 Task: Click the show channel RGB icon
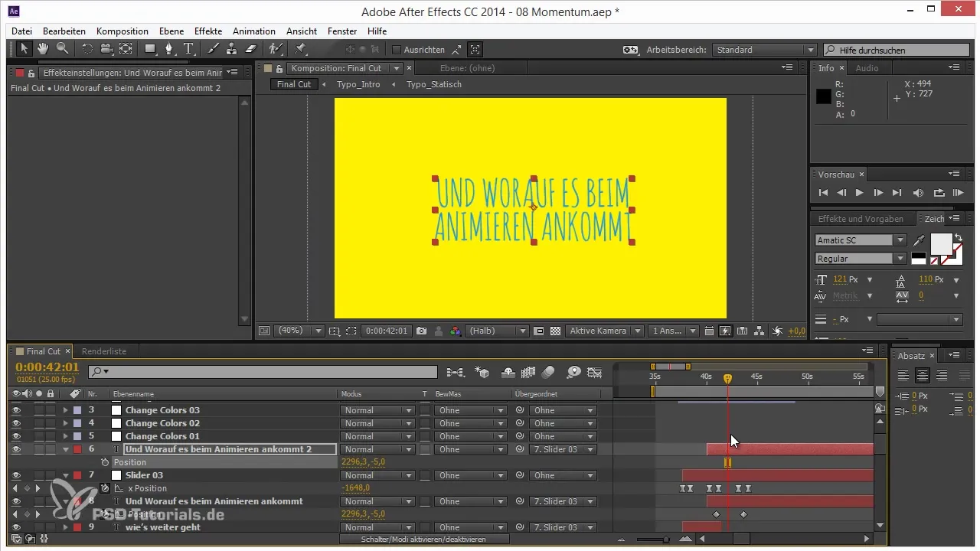tap(456, 331)
